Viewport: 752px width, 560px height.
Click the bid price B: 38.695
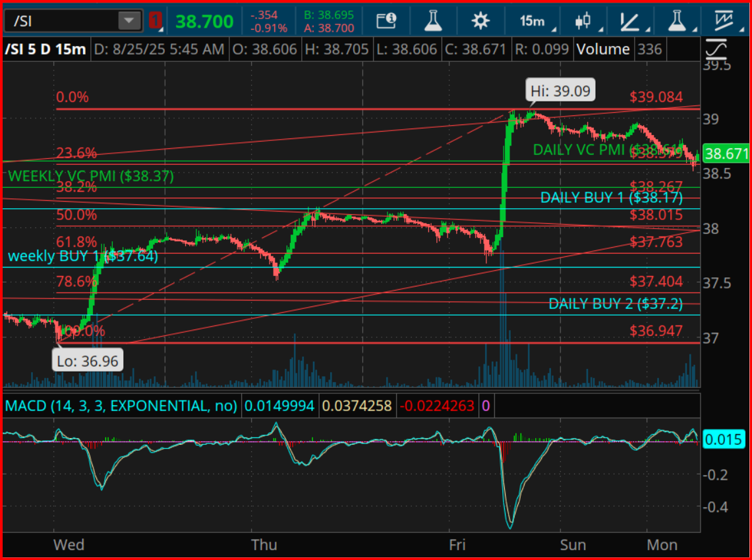click(x=328, y=15)
